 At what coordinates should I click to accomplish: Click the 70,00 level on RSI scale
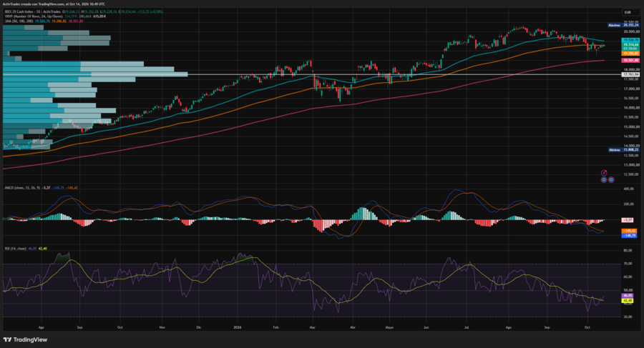click(x=628, y=264)
